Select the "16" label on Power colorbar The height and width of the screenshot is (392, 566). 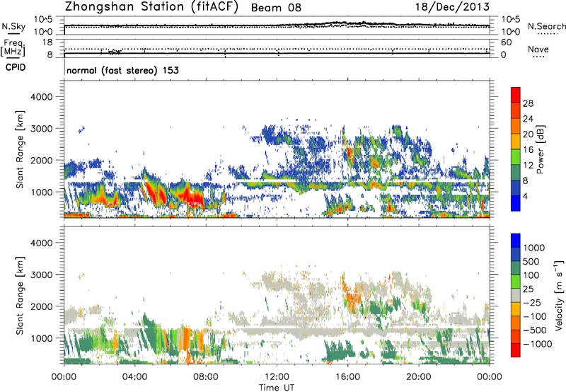click(x=528, y=150)
